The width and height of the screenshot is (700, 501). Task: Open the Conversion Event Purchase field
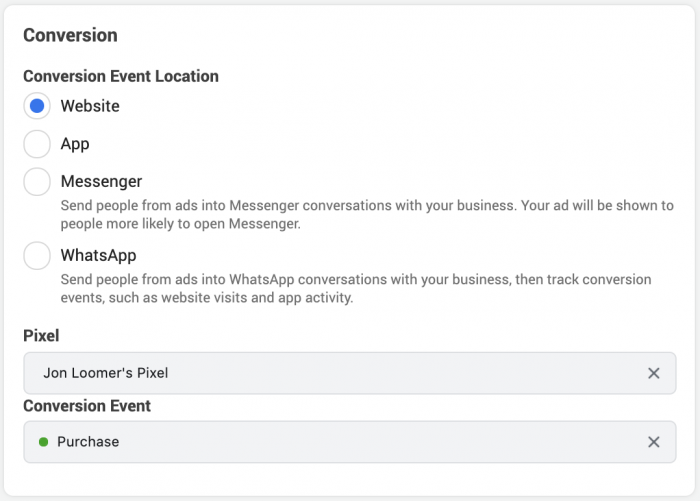pyautogui.click(x=350, y=442)
